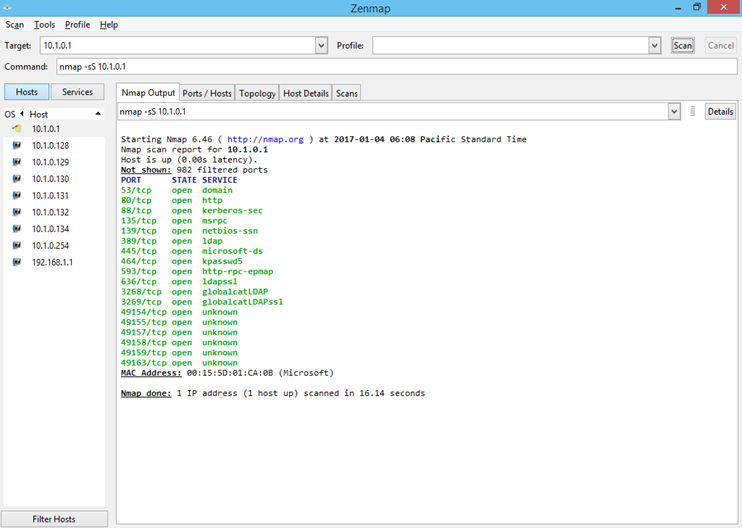
Task: Show the Hosts list panel
Action: click(26, 92)
